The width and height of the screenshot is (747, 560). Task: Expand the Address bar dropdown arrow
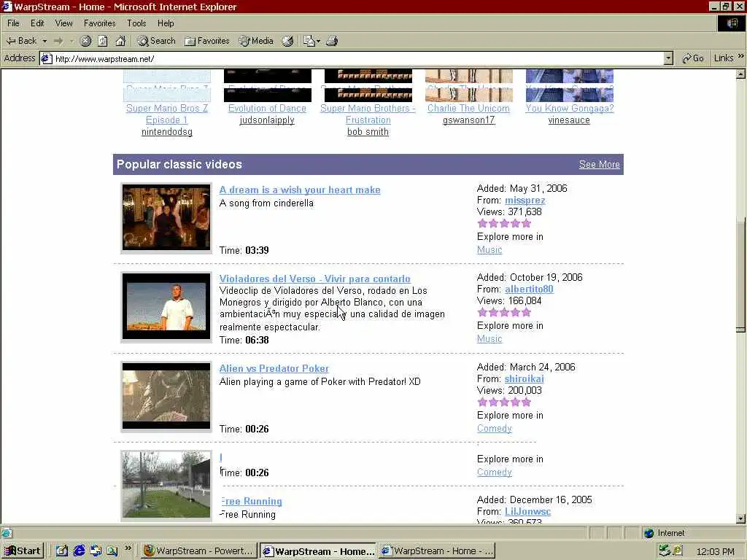tap(668, 58)
